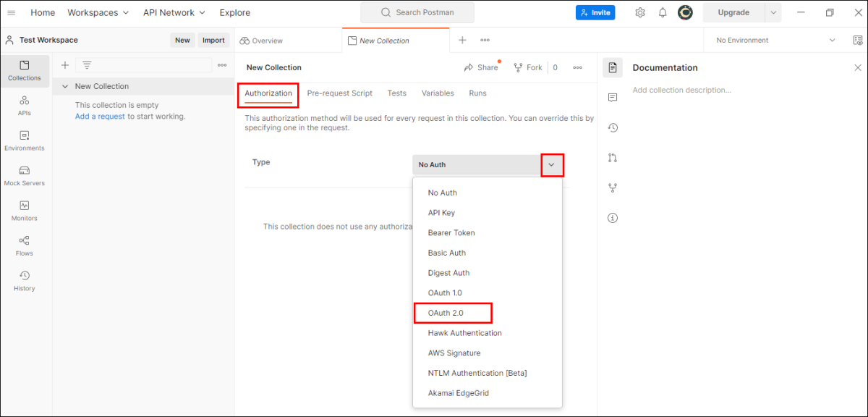Switch to the Tests tab

click(397, 93)
